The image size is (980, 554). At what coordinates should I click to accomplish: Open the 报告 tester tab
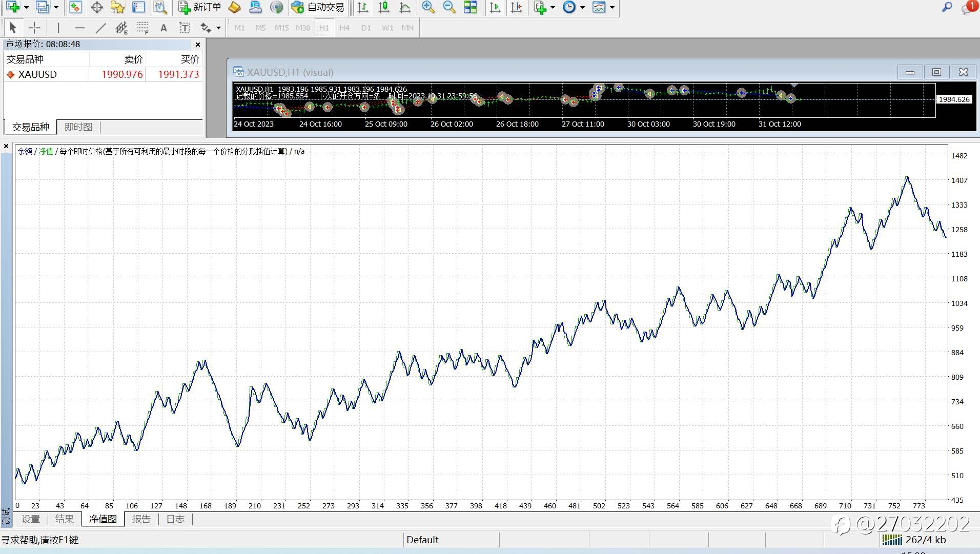[x=141, y=519]
